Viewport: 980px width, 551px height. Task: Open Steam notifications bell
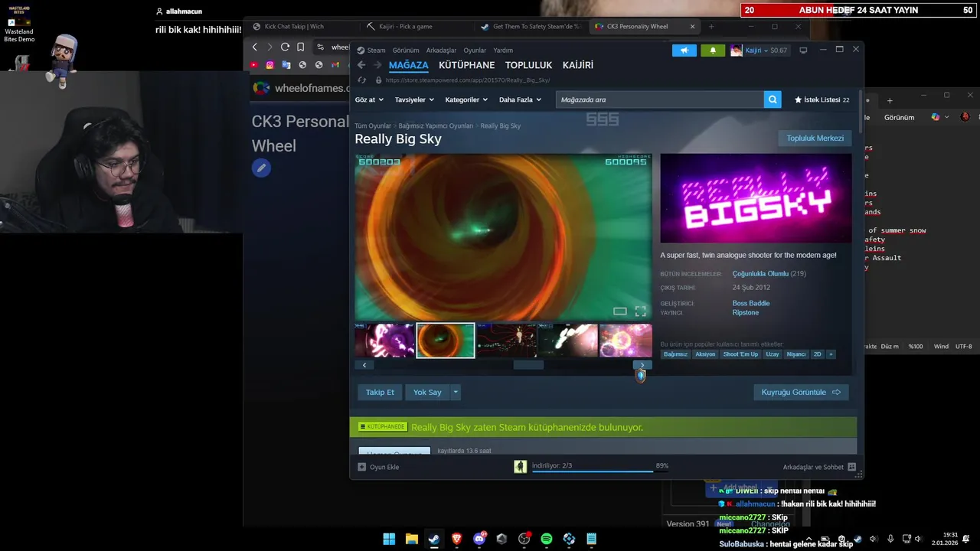click(x=713, y=51)
